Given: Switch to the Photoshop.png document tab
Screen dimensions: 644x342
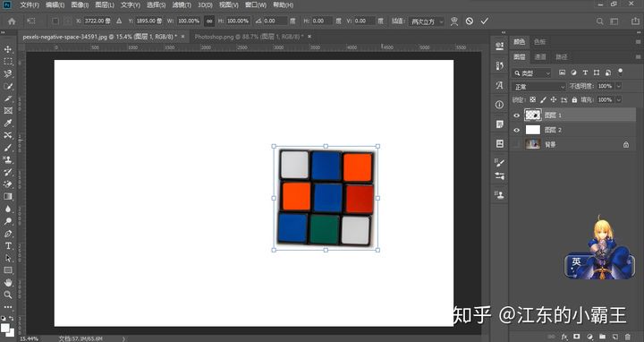Looking at the screenshot, I should [249, 37].
